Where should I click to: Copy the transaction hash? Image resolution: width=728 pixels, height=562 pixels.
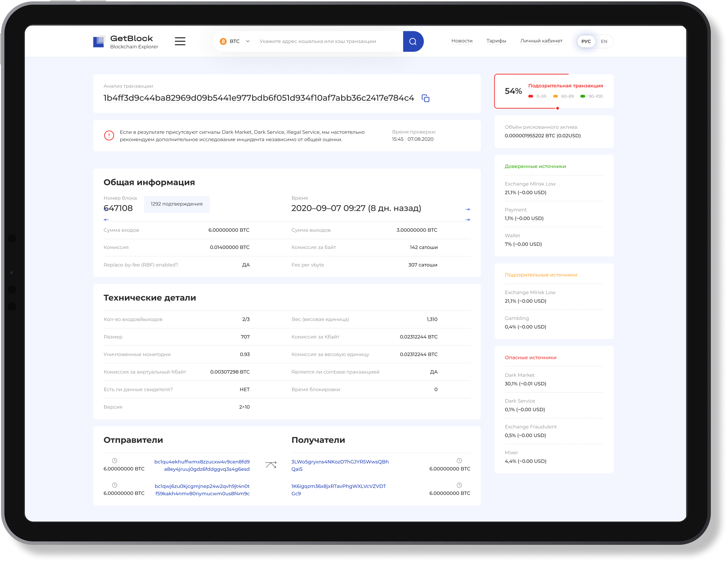coord(425,98)
